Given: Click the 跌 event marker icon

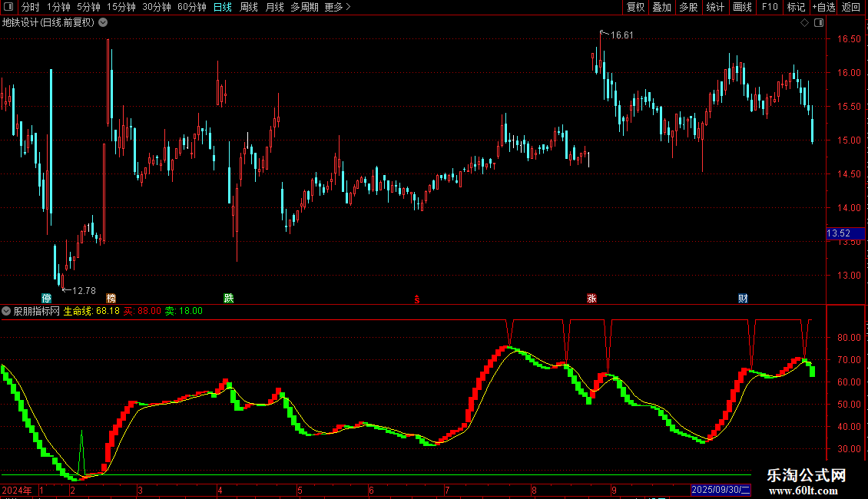Looking at the screenshot, I should point(229,298).
